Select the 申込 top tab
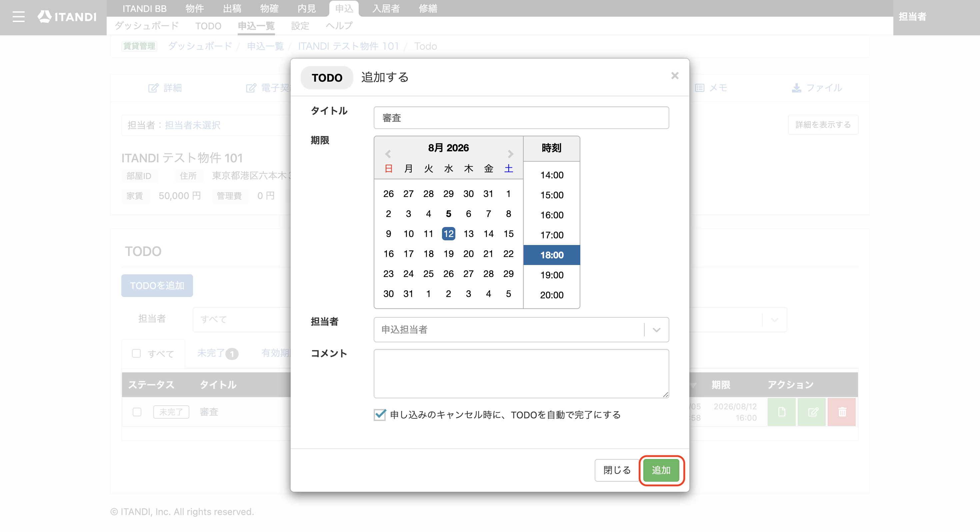The width and height of the screenshot is (980, 532). [344, 8]
